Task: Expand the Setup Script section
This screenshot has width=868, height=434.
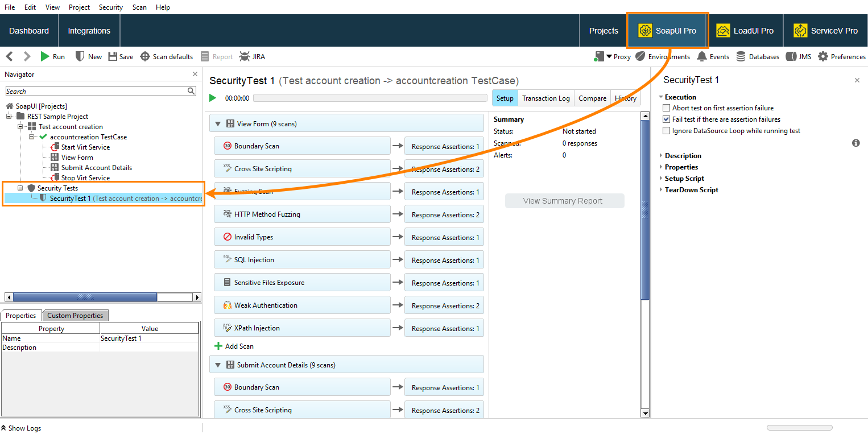Action: click(661, 179)
